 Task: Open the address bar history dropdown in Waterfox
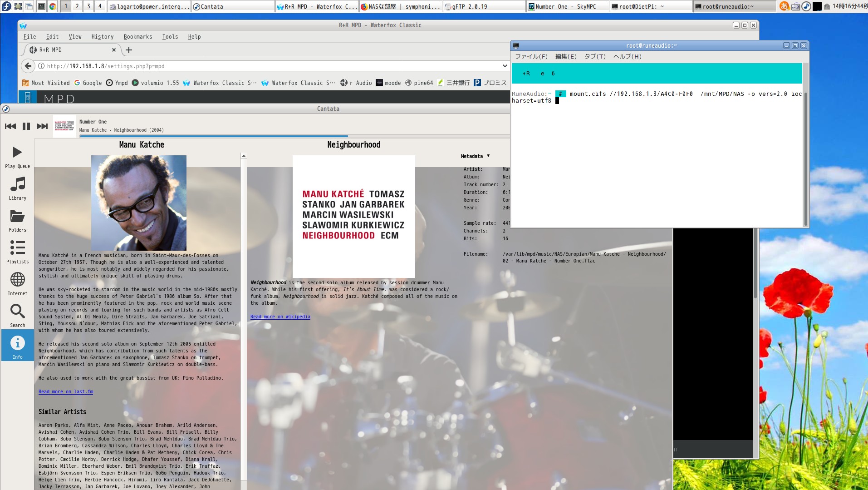point(505,66)
